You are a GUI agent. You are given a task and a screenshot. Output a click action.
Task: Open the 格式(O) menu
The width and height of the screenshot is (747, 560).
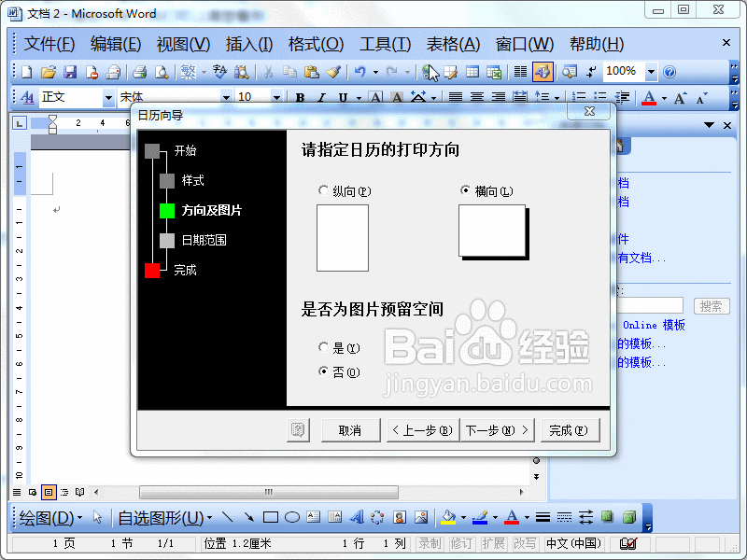tap(316, 44)
